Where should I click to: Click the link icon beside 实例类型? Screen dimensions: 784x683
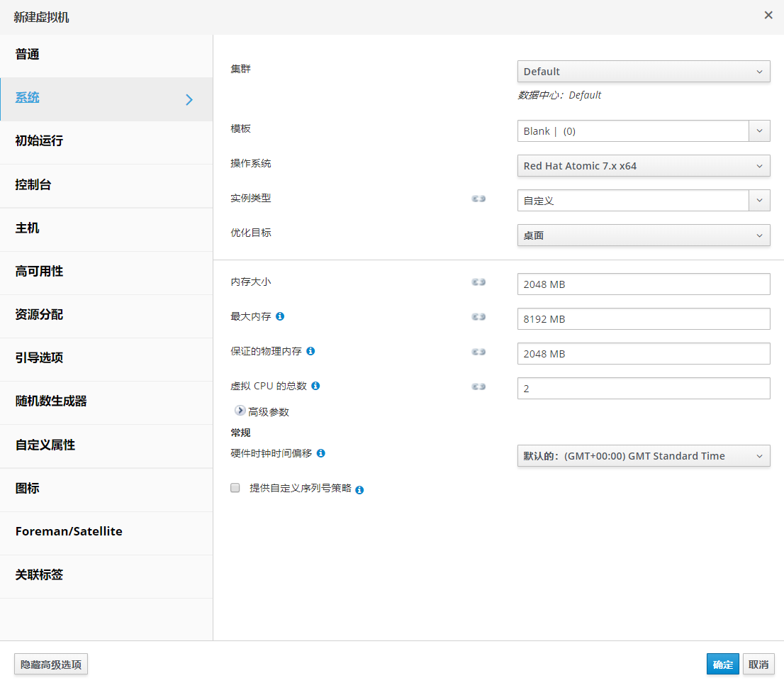478,199
